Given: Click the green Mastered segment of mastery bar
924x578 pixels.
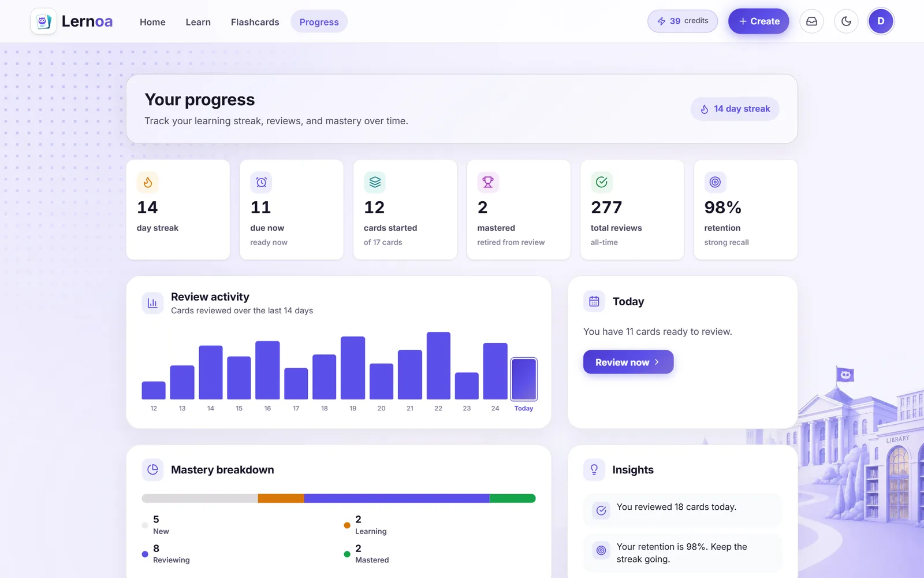Looking at the screenshot, I should 513,498.
